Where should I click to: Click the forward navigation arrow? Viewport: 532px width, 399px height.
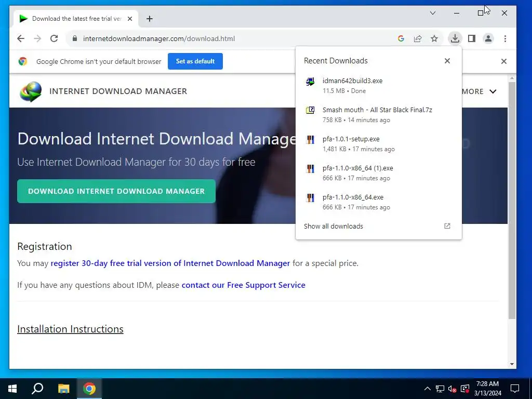click(x=37, y=38)
